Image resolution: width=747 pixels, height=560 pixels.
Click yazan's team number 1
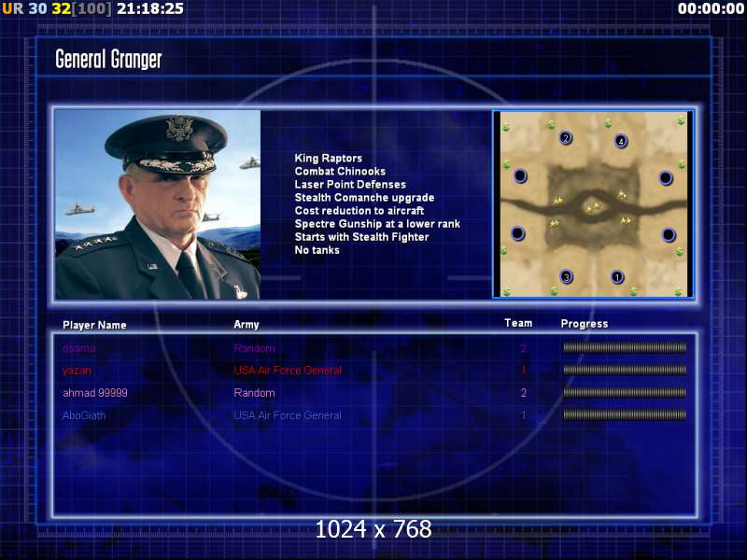point(524,370)
